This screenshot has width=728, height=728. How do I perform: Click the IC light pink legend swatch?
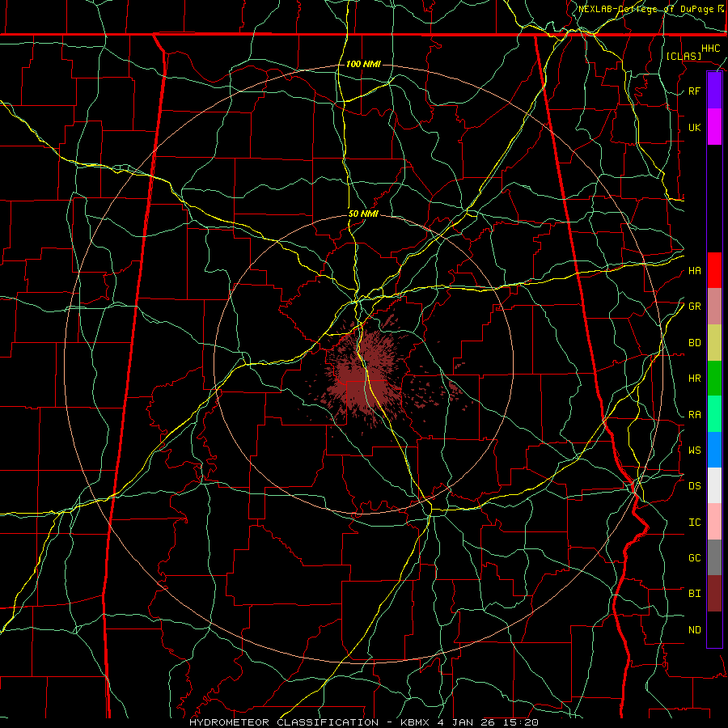tap(714, 522)
